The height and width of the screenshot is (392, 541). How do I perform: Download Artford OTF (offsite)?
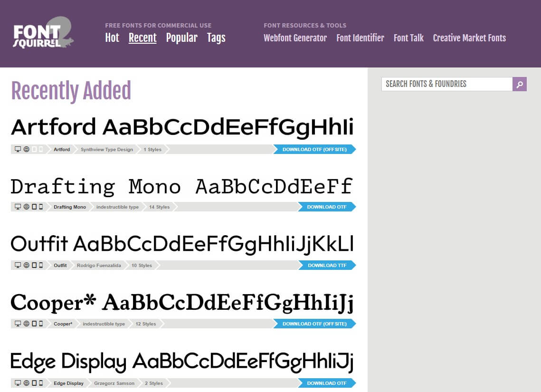click(314, 149)
